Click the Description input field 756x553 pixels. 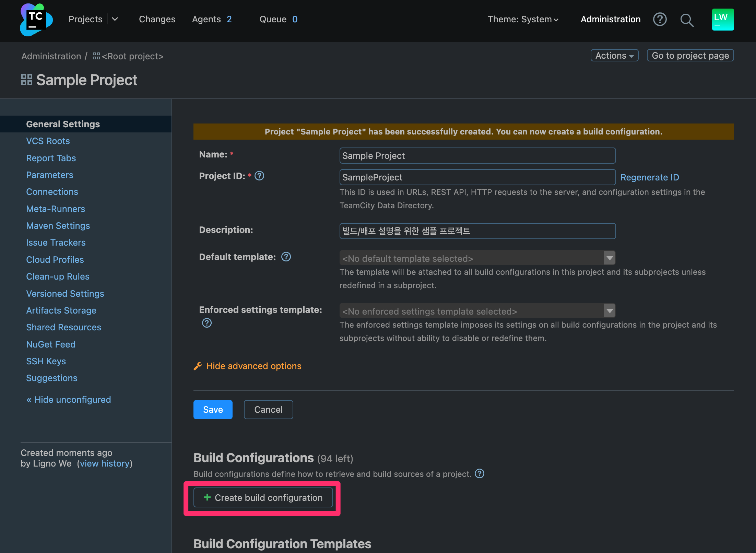coord(477,231)
